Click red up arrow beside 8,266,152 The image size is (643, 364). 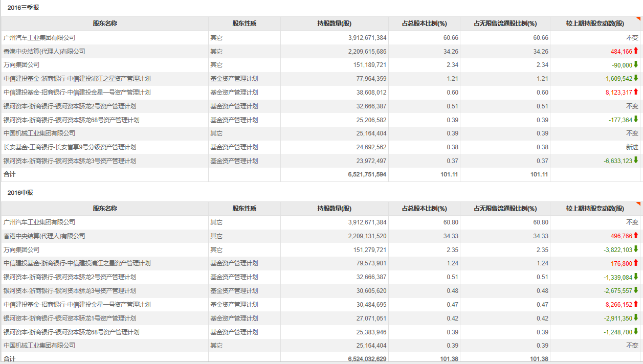point(636,304)
